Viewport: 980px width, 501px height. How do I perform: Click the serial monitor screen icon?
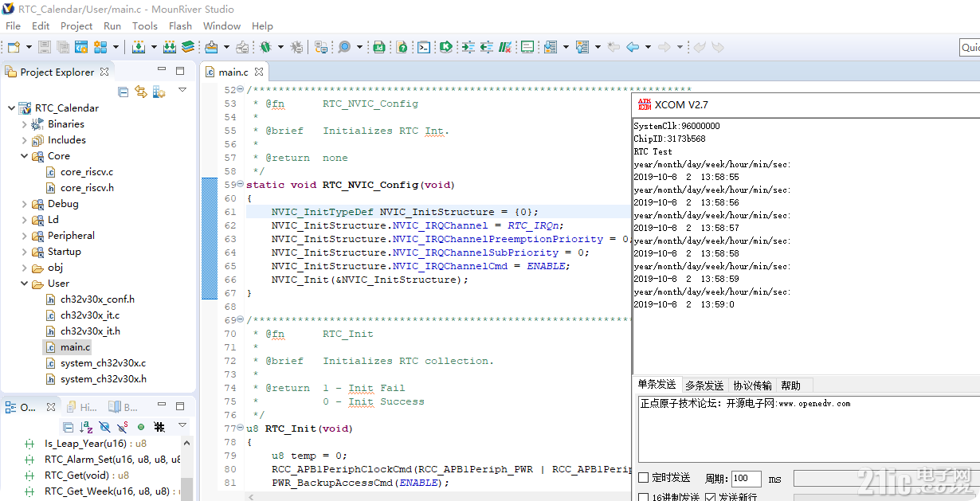tap(527, 47)
